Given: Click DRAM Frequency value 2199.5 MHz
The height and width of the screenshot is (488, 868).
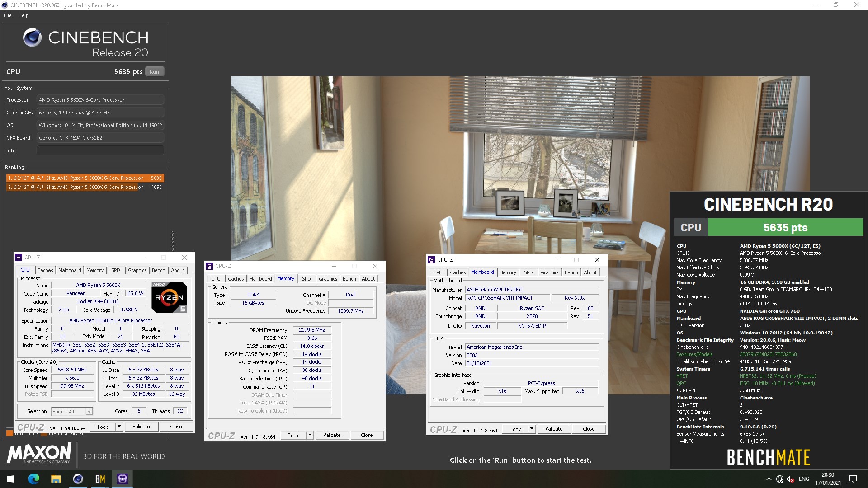Looking at the screenshot, I should coord(312,330).
